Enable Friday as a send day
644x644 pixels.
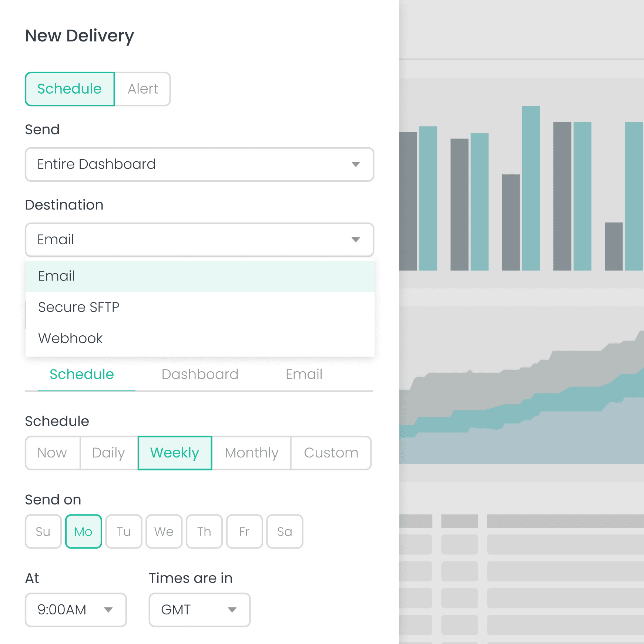244,531
